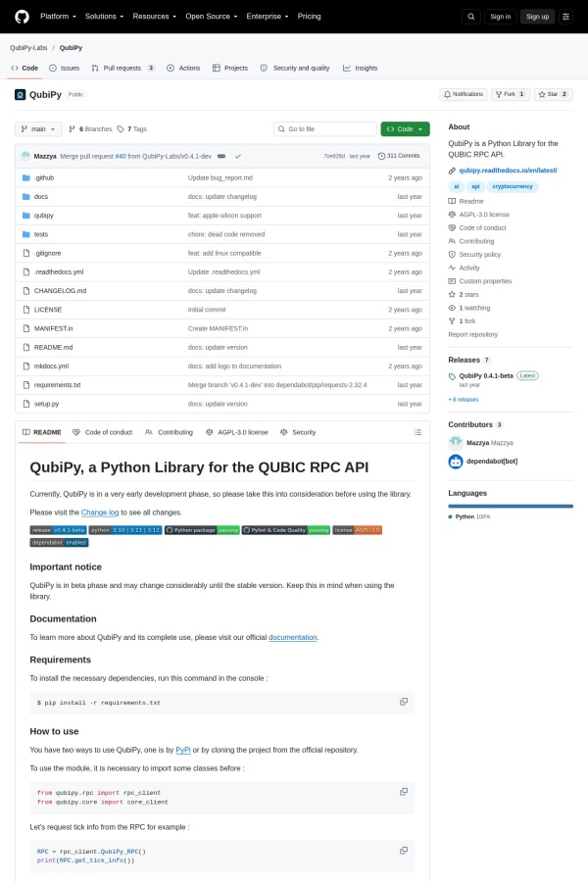Open the Security and quality tab

click(x=295, y=68)
